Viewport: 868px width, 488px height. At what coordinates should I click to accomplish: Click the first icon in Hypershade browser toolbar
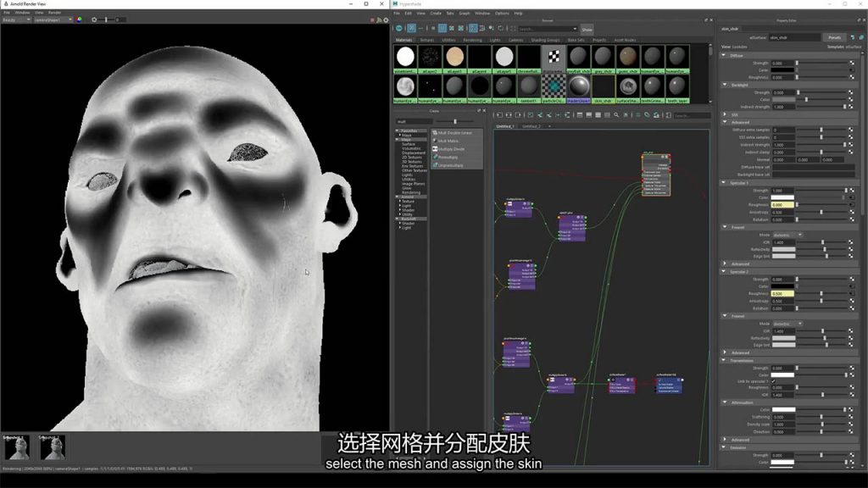[x=399, y=29]
